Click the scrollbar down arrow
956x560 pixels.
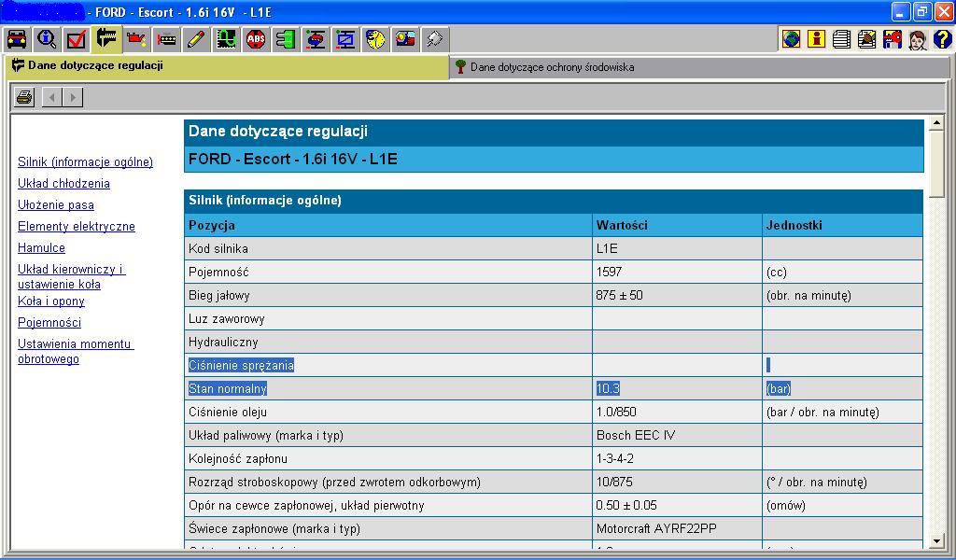936,540
